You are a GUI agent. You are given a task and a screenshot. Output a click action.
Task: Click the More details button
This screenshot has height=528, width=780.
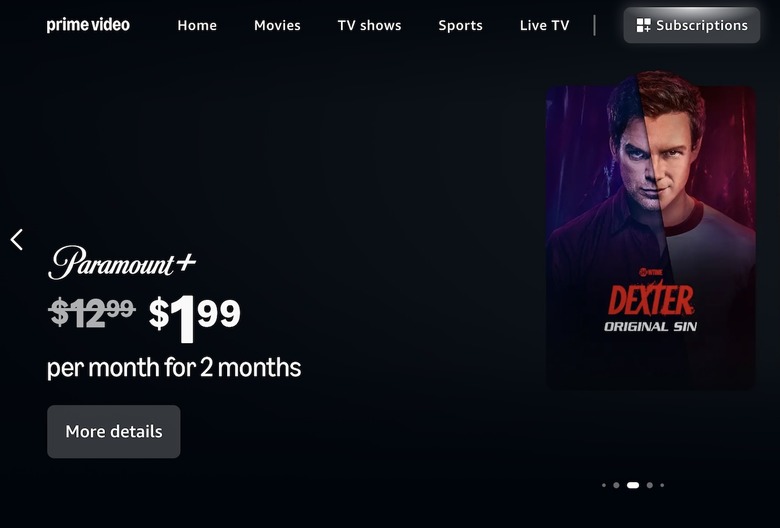(x=114, y=431)
